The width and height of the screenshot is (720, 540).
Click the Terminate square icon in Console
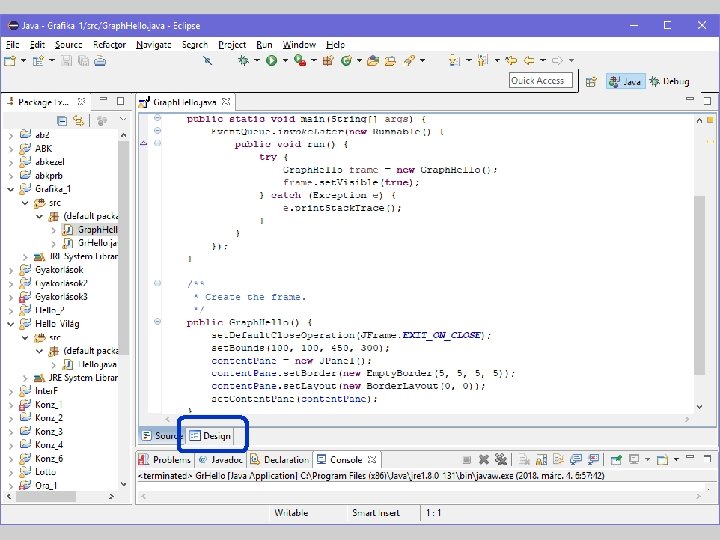point(467,460)
